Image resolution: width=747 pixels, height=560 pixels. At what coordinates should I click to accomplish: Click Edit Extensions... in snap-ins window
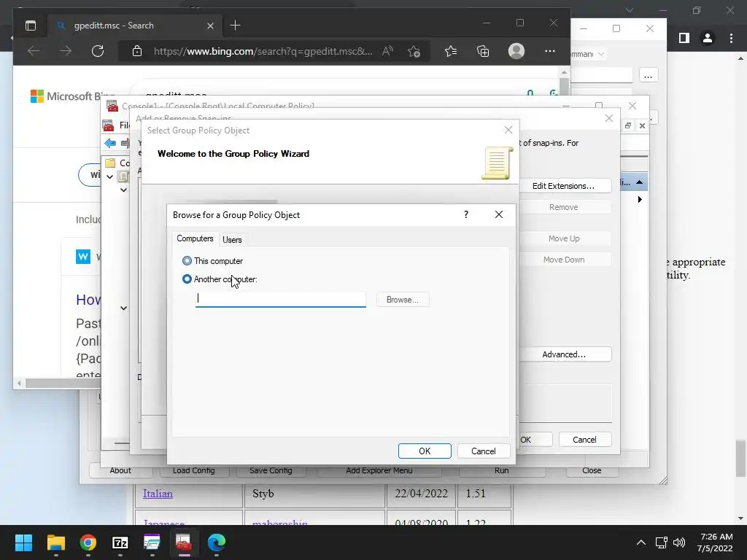tap(563, 186)
